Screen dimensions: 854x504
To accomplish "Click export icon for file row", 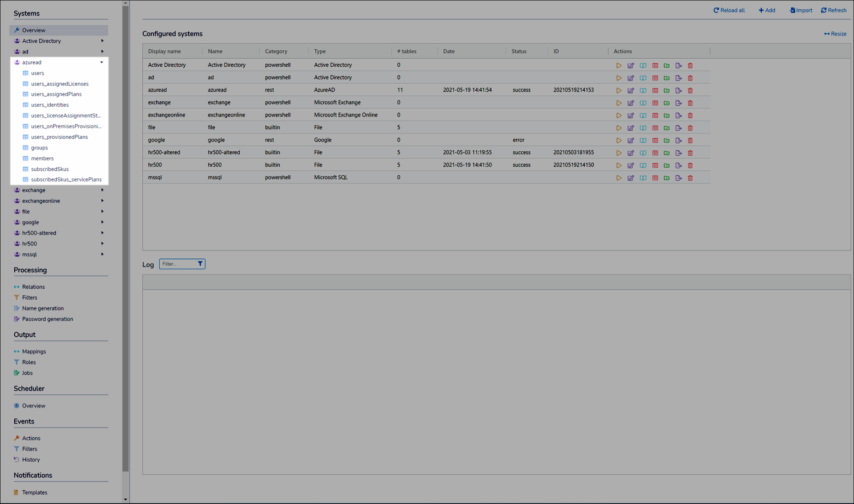I will click(678, 128).
